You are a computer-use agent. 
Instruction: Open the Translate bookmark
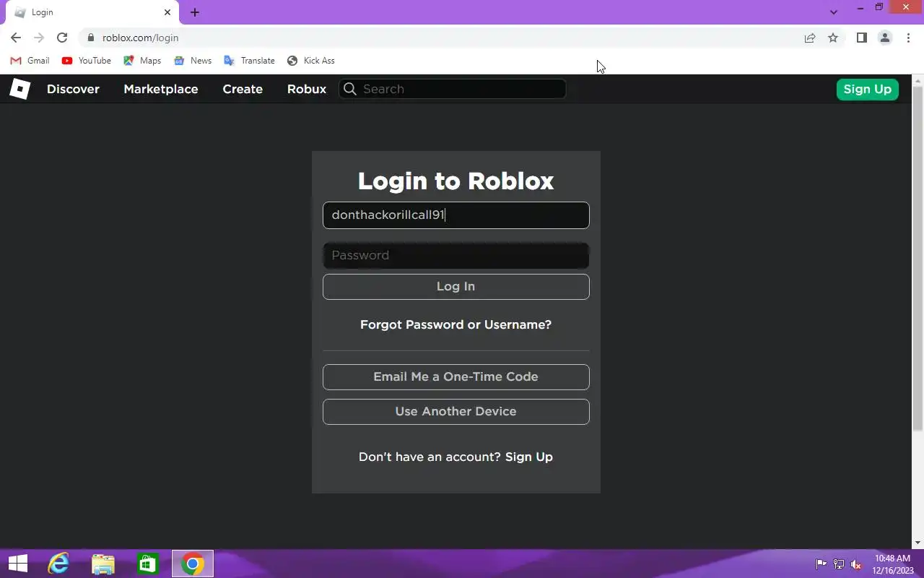click(x=249, y=61)
